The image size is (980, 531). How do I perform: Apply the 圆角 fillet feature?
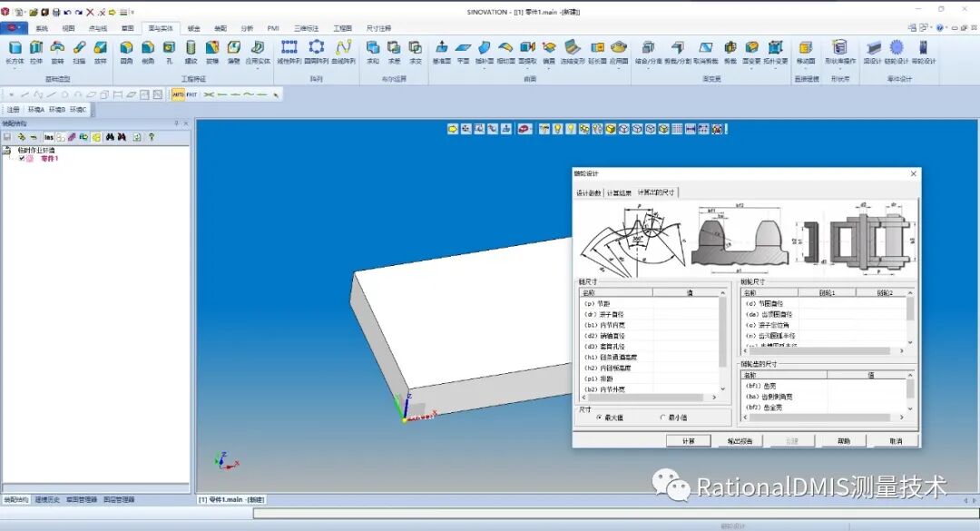tap(126, 52)
